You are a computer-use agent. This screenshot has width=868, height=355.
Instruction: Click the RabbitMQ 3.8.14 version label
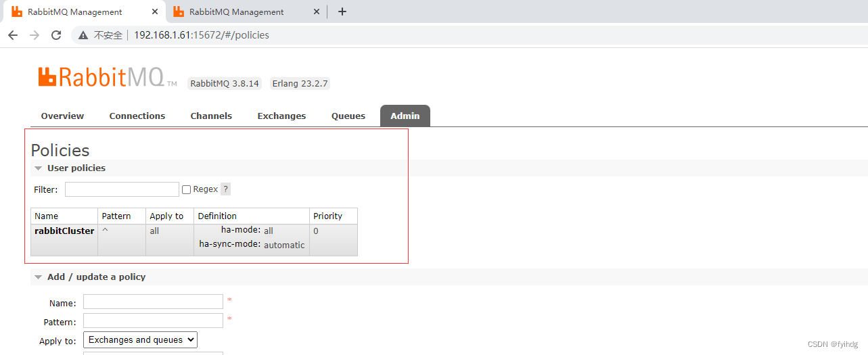click(225, 84)
